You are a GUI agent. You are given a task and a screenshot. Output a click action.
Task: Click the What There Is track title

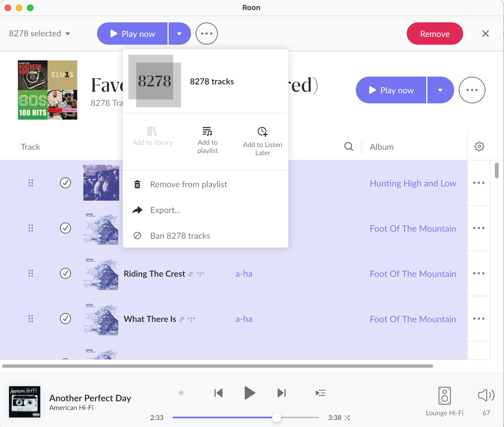(x=150, y=319)
